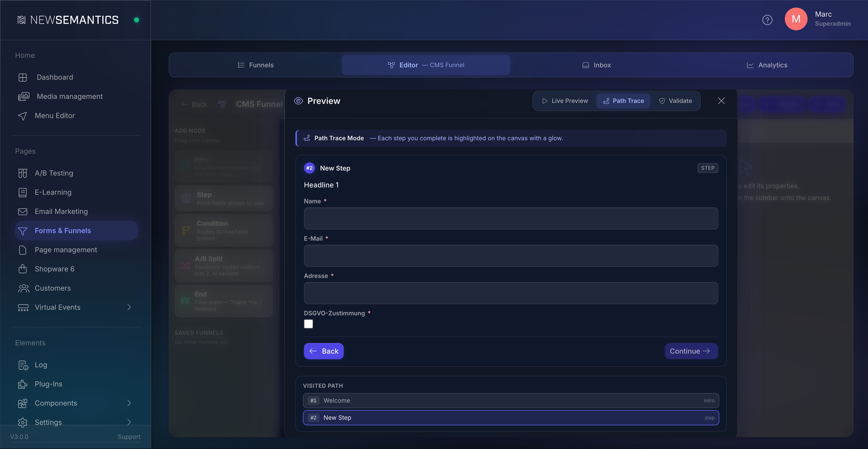Open Forms & Funnels in the sidebar
Viewport: 868px width, 449px height.
(76, 231)
